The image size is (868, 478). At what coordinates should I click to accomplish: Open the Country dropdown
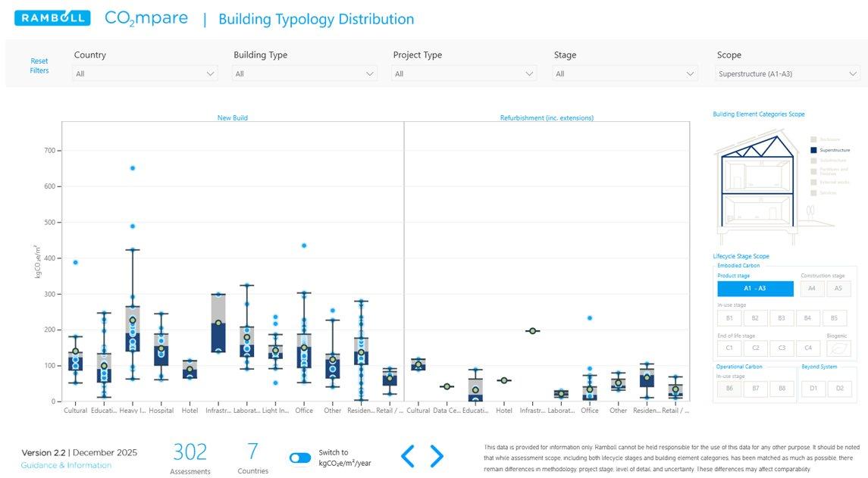(145, 73)
